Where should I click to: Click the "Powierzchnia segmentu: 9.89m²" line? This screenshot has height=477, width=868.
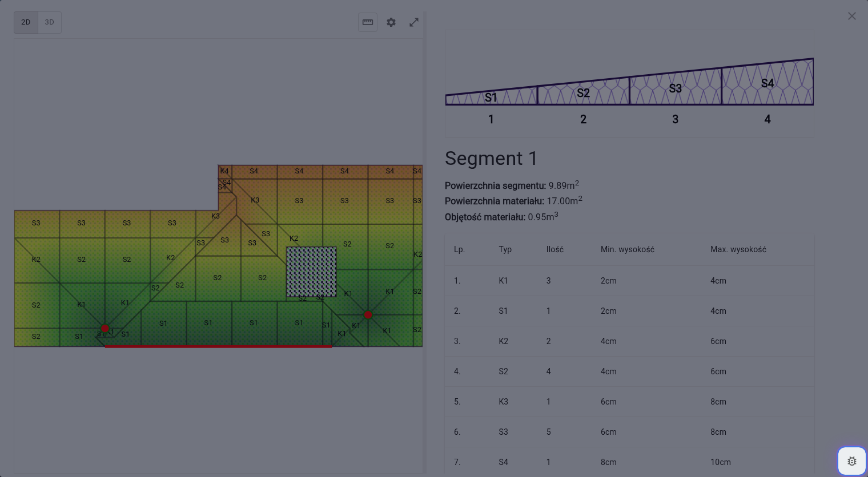[x=512, y=185]
